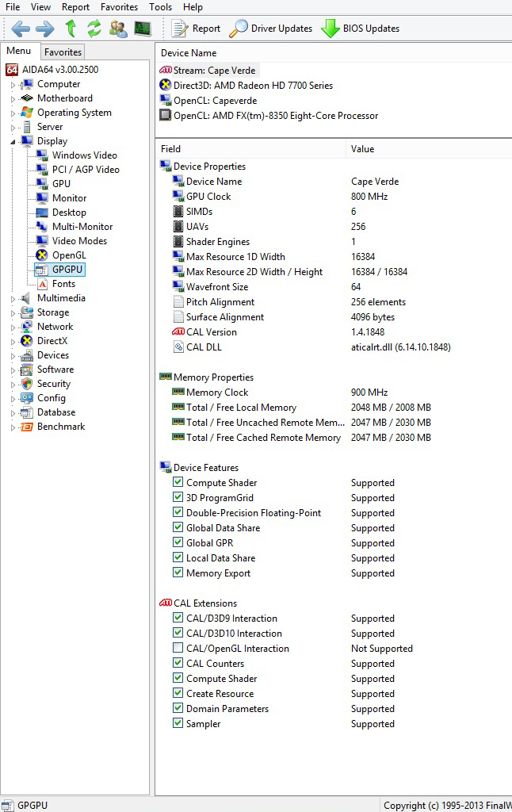Expand the Benchmark tree node

[13, 427]
